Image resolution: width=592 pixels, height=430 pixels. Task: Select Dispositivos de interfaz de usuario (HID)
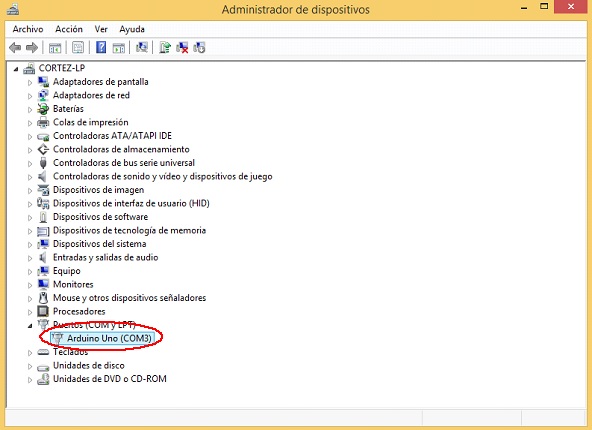click(131, 203)
